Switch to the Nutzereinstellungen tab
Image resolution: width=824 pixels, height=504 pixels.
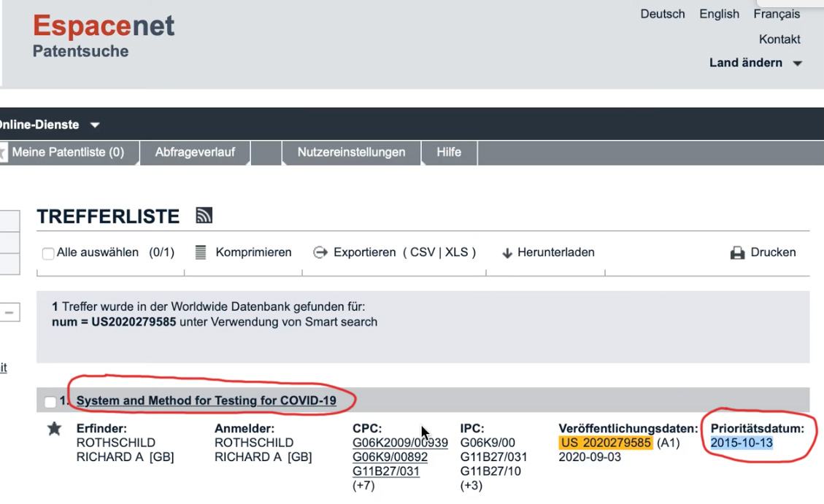(351, 152)
